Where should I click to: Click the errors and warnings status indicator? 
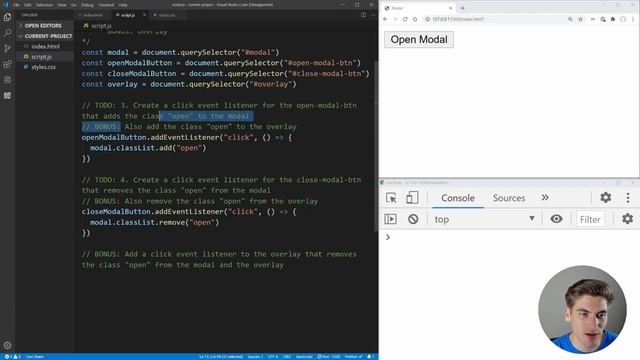12,357
